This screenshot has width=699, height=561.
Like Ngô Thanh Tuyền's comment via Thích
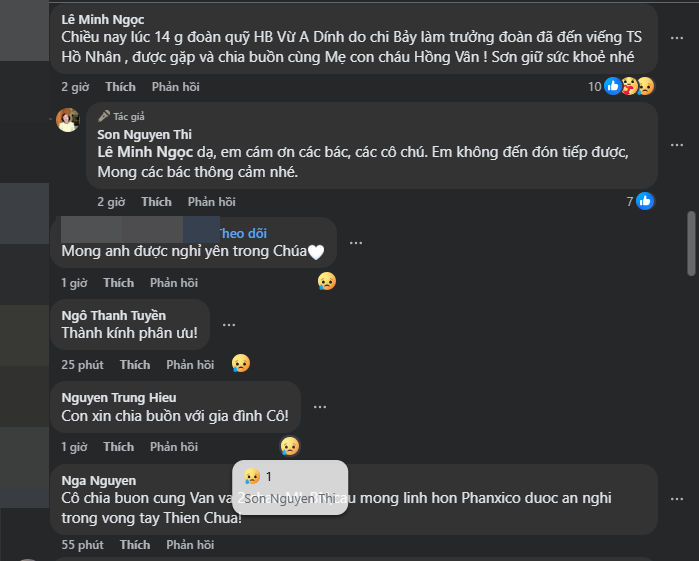(135, 365)
